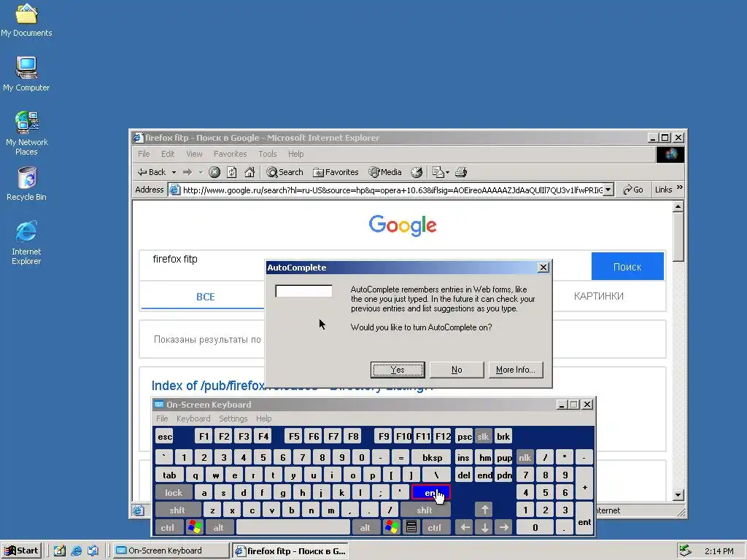Toggle the left ctrl key on keyboard

[x=167, y=528]
